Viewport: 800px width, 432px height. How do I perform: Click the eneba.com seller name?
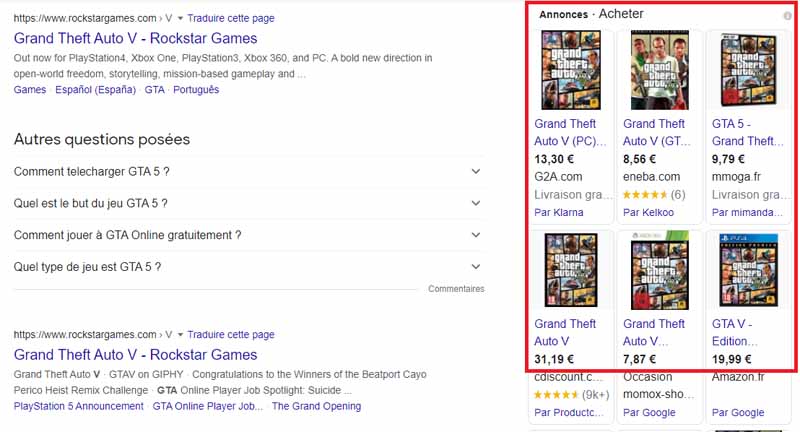pyautogui.click(x=652, y=177)
